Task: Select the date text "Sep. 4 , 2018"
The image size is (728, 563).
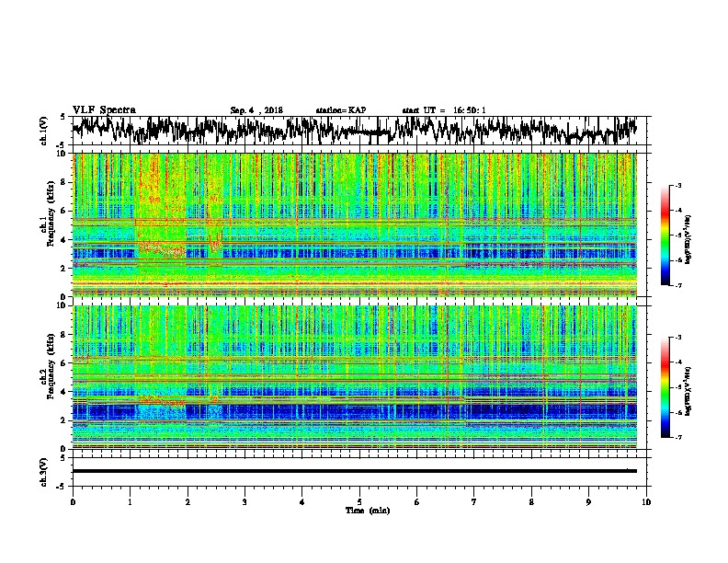Action: point(256,110)
